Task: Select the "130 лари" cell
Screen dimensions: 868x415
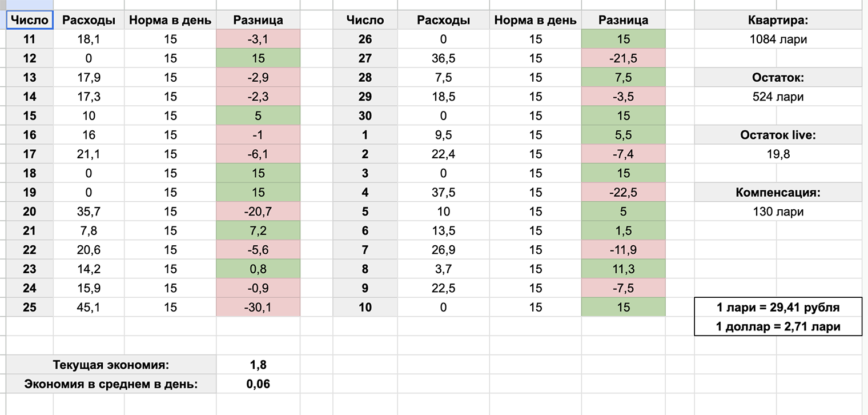Action: [778, 212]
